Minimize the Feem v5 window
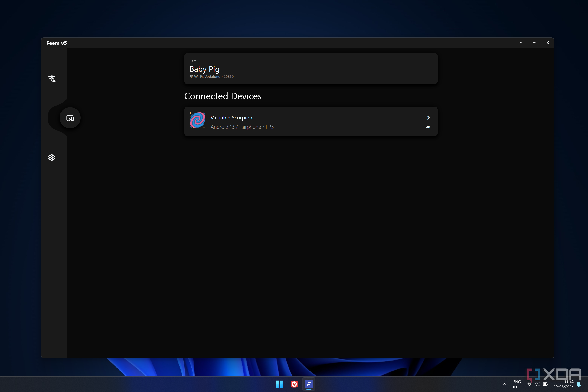Image resolution: width=588 pixels, height=392 pixels. tap(521, 43)
